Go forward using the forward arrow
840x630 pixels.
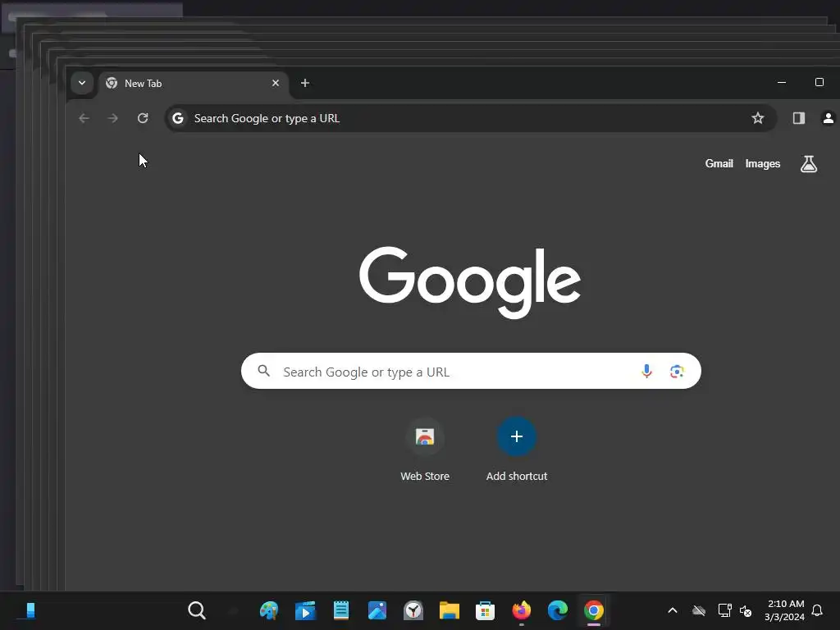coord(112,118)
